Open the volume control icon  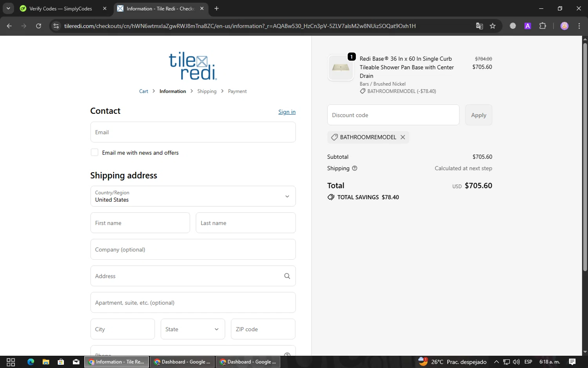pos(516,362)
